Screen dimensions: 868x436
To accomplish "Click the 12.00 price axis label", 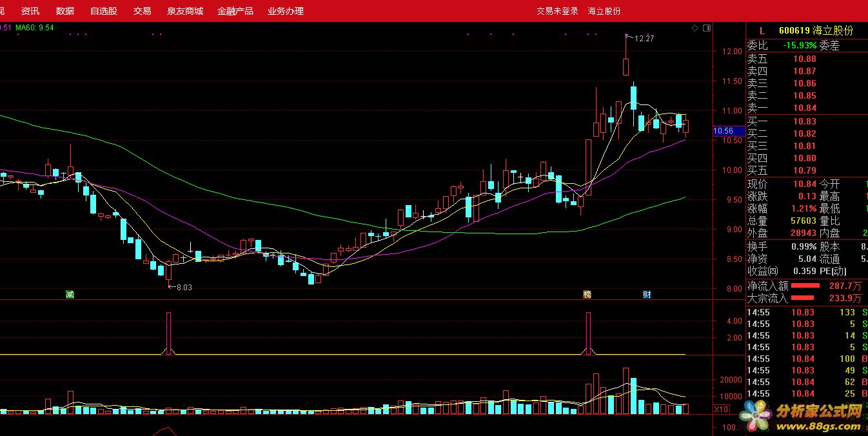I will 732,52.
